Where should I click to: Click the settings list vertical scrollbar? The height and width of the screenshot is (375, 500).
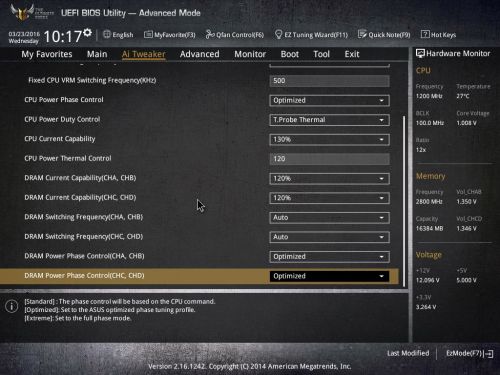(404, 201)
